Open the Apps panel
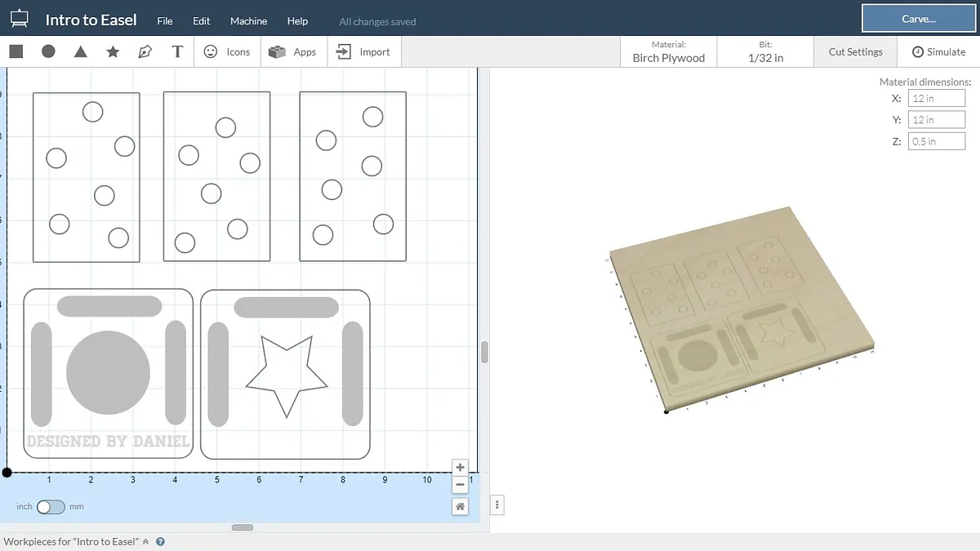980x551 pixels. point(293,51)
